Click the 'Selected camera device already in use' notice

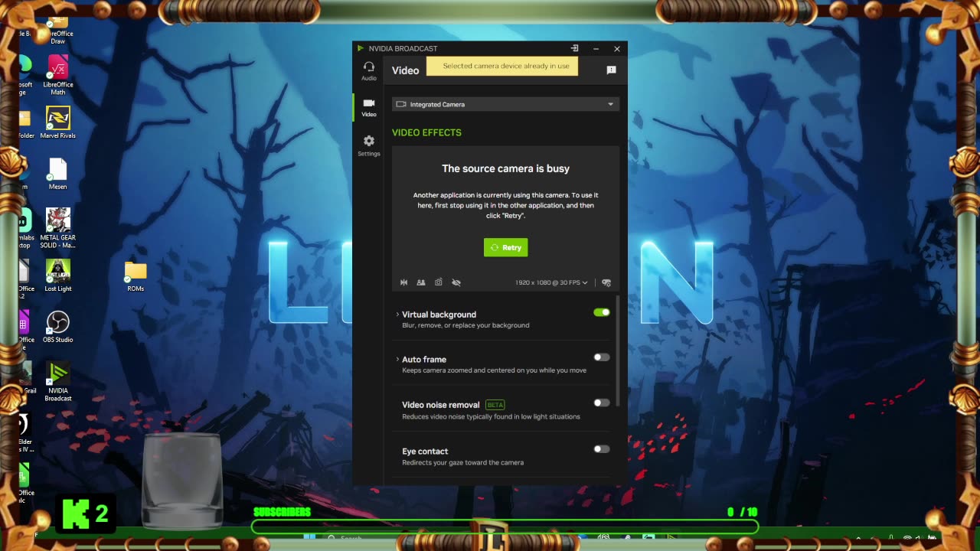tap(502, 66)
